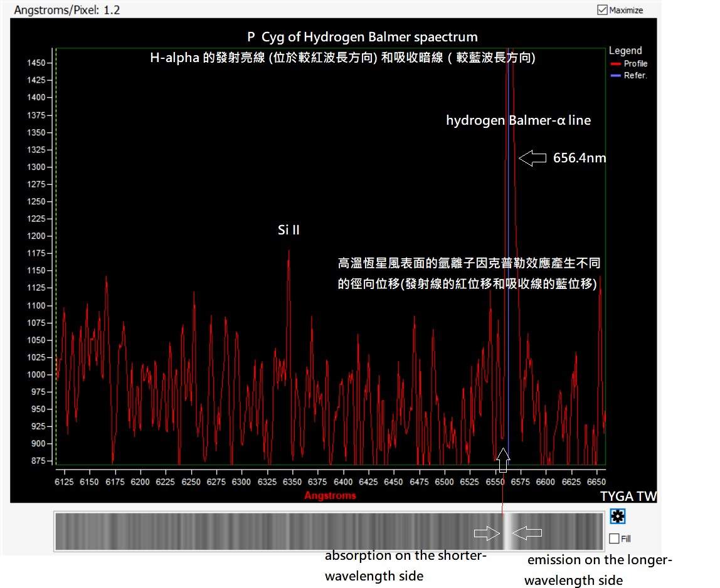
Task: Uncheck the Maximize checkbox
Action: (603, 10)
